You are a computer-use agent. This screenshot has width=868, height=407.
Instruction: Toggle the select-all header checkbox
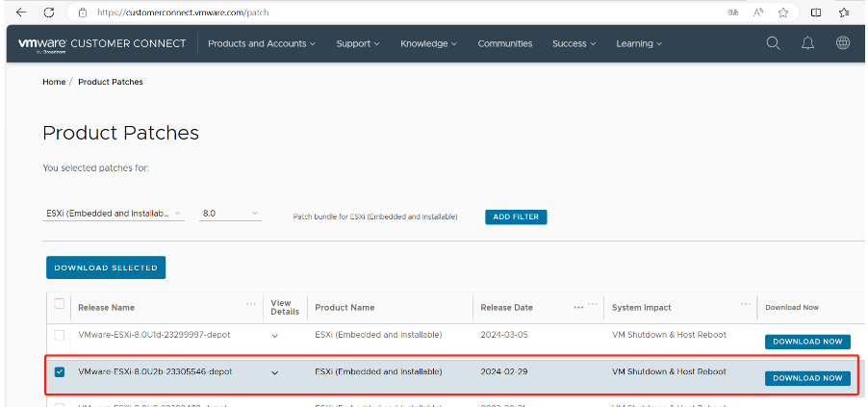click(60, 303)
